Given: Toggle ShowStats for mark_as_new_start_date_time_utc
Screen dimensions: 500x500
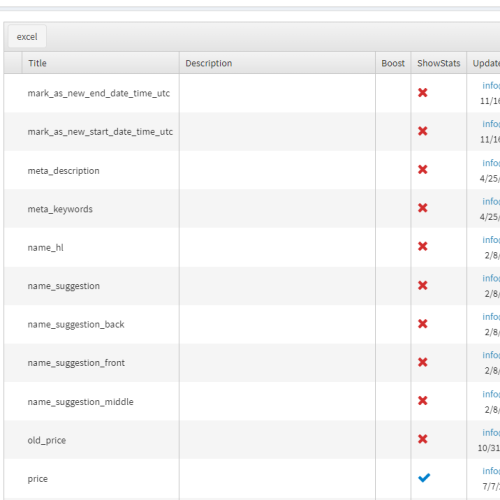Looking at the screenshot, I should point(423,131).
